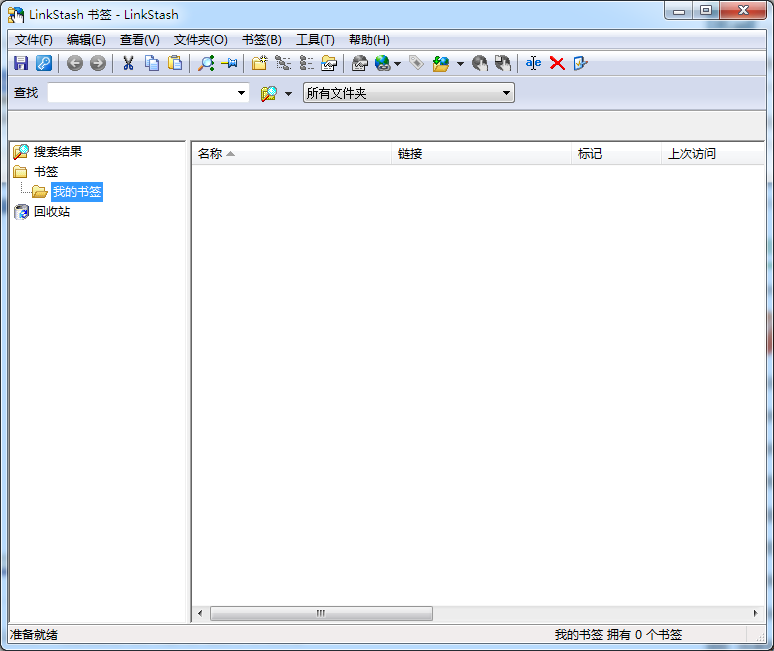774x651 pixels.
Task: Sort by the 名称 column header
Action: (291, 153)
